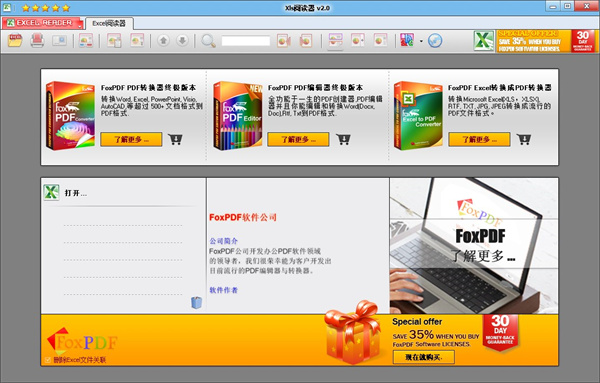The height and width of the screenshot is (383, 600).
Task: Click the red FoxPDF软件公司 heading
Action: 243,217
